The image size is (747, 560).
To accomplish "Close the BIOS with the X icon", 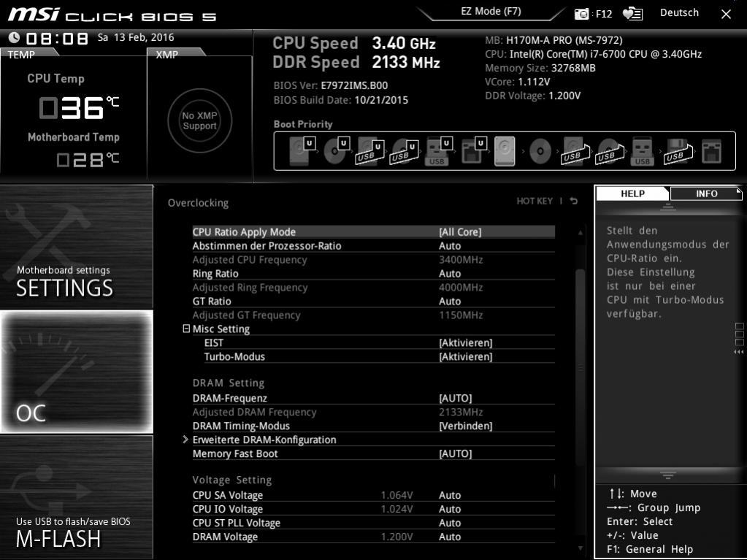I will [x=726, y=15].
